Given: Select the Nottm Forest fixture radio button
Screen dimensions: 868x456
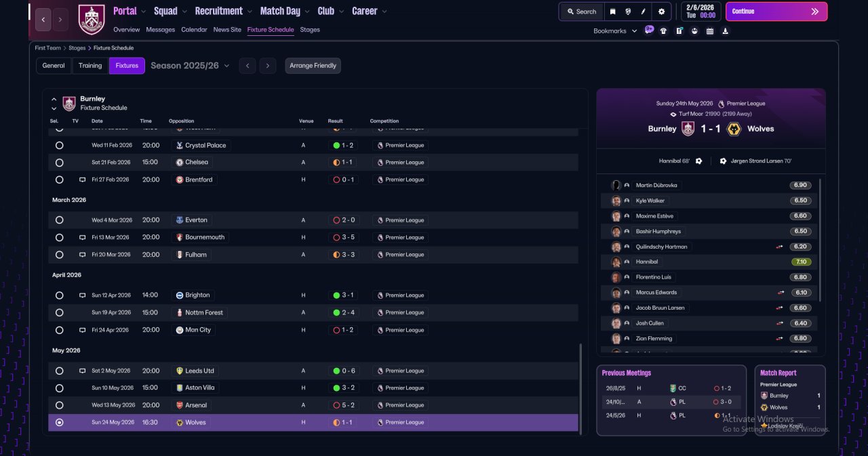Looking at the screenshot, I should (x=59, y=312).
